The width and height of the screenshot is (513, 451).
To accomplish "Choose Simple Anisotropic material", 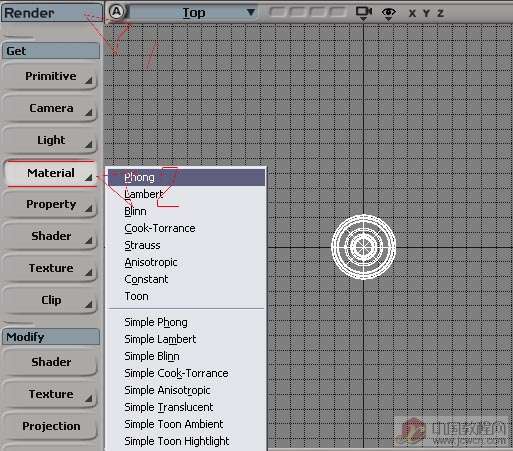I will click(x=186, y=390).
